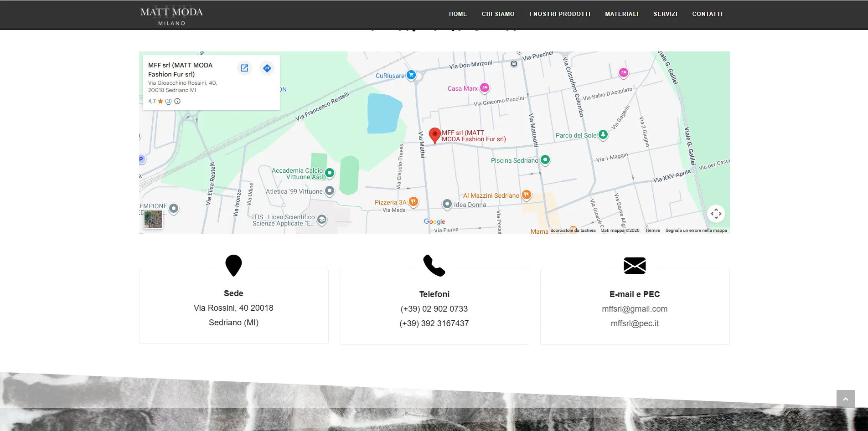868x431 pixels.
Task: Click the blue P parking marker
Action: (x=141, y=159)
